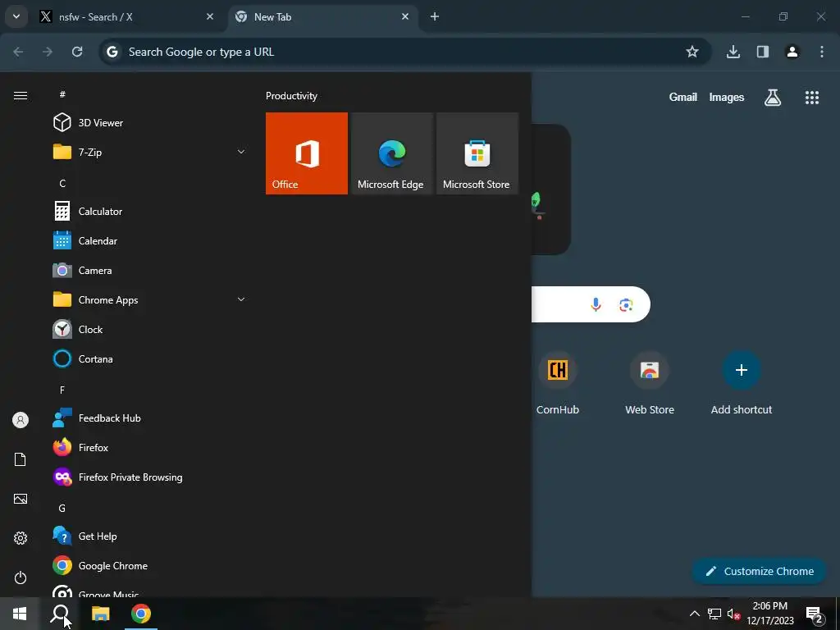Bookmark this tab with the star icon
Viewport: 840px width, 630px height.
click(692, 52)
